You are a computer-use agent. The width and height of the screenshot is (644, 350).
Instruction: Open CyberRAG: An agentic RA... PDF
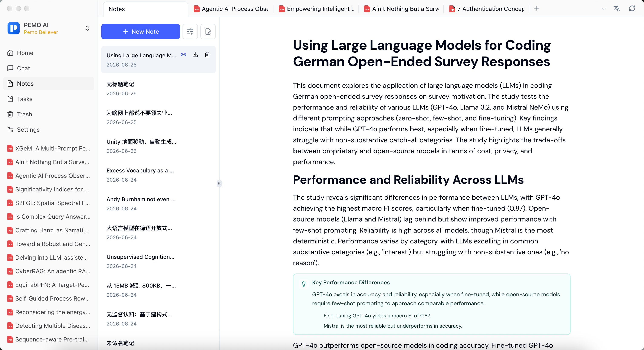pyautogui.click(x=49, y=271)
